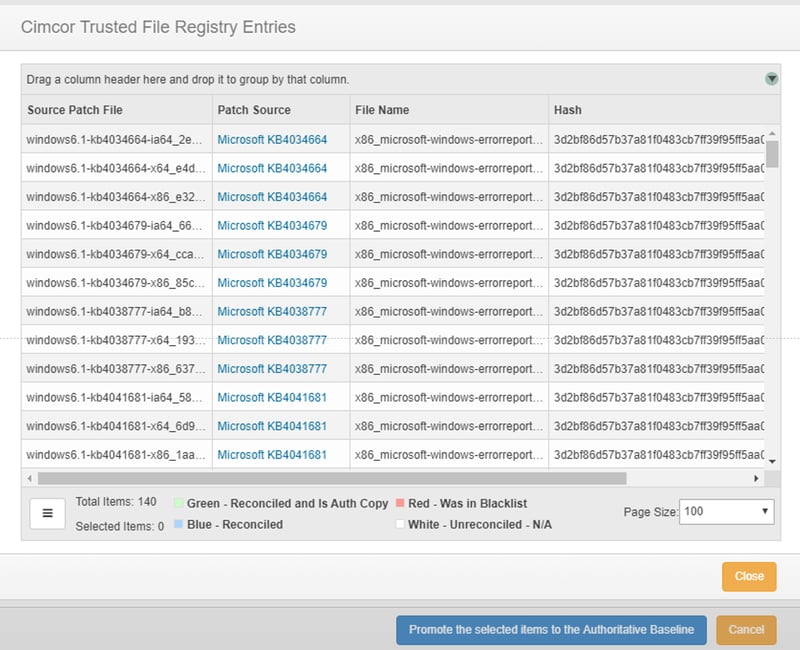Click the green Reconciled and Is Auth Copy swatch
Viewport: 800px width, 650px height.
point(178,503)
